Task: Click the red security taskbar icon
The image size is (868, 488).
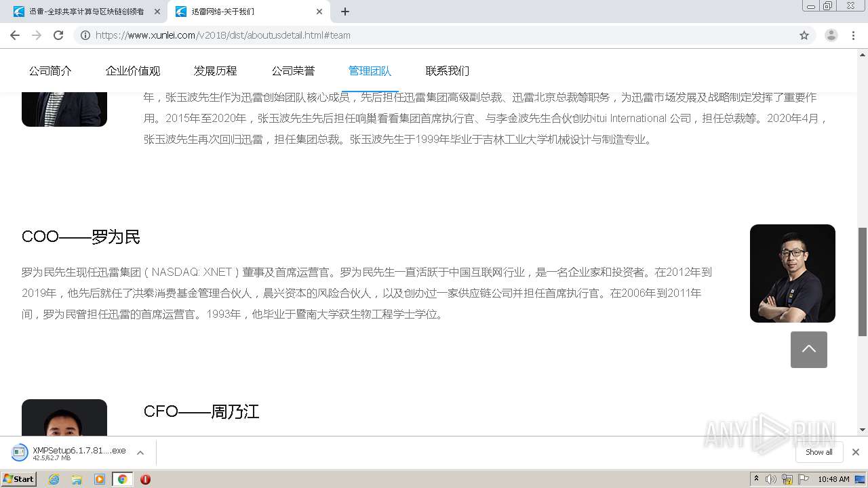Action: click(x=145, y=479)
